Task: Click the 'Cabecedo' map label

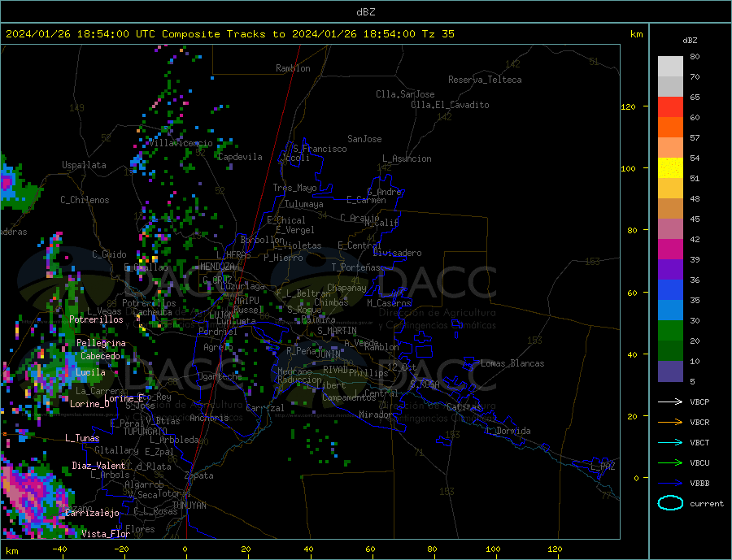Action: pos(100,356)
